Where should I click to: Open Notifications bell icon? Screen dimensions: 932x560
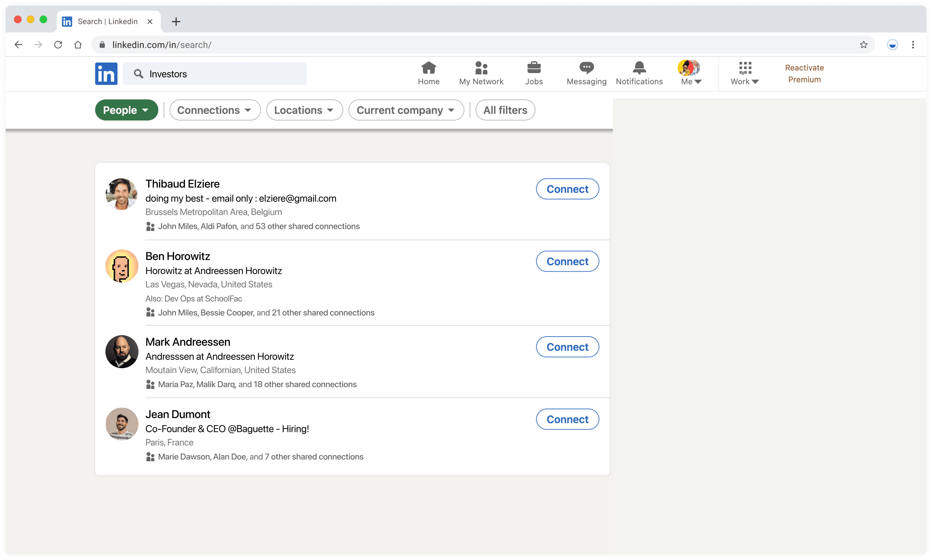coord(639,68)
